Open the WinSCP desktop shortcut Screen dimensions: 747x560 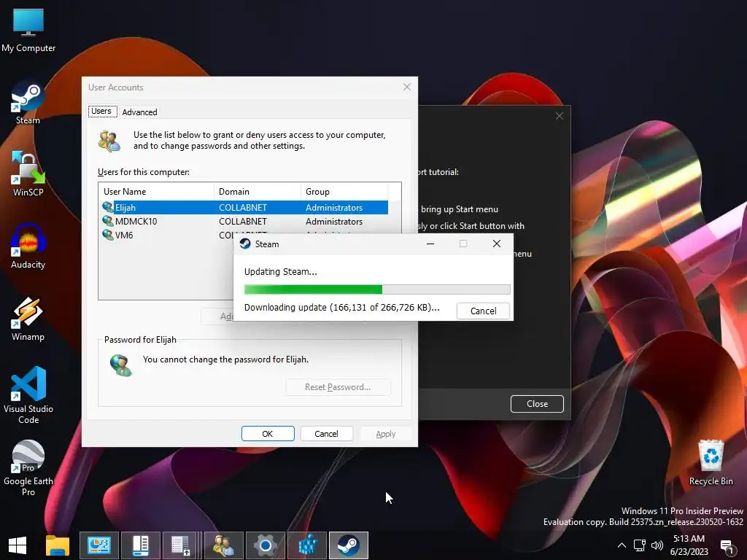28,174
